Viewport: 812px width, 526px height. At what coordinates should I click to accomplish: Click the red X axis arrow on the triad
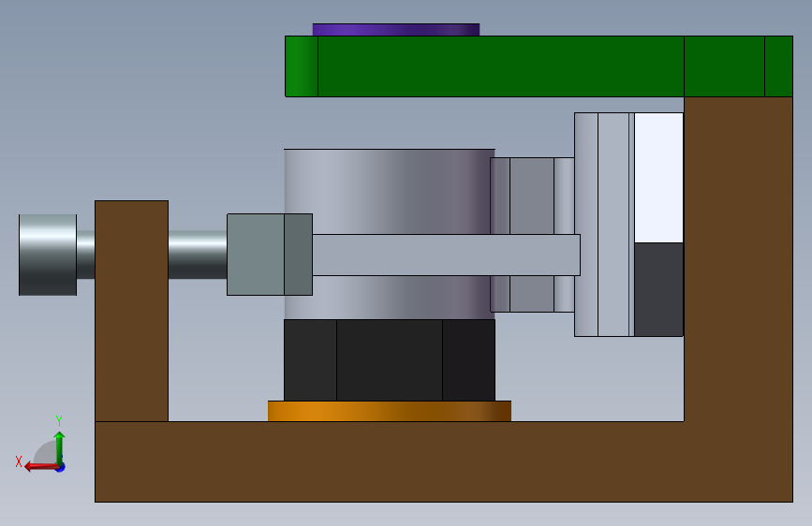pyautogui.click(x=41, y=467)
